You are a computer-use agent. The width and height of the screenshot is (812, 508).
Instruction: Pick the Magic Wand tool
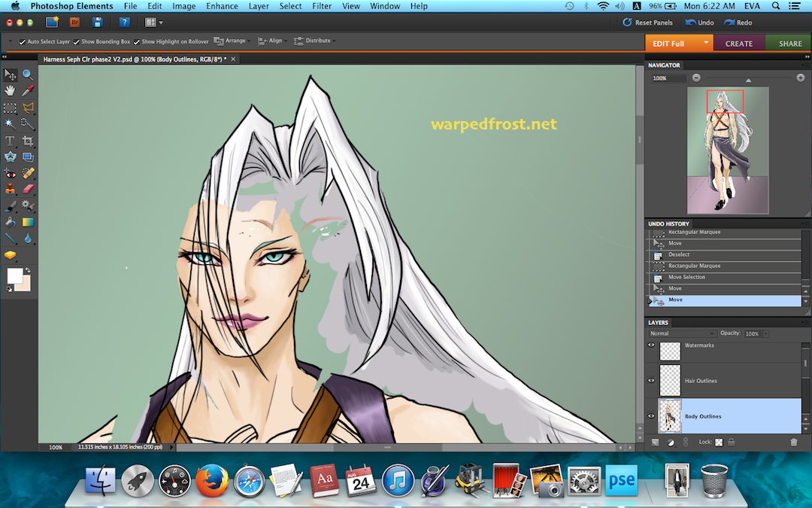click(11, 124)
